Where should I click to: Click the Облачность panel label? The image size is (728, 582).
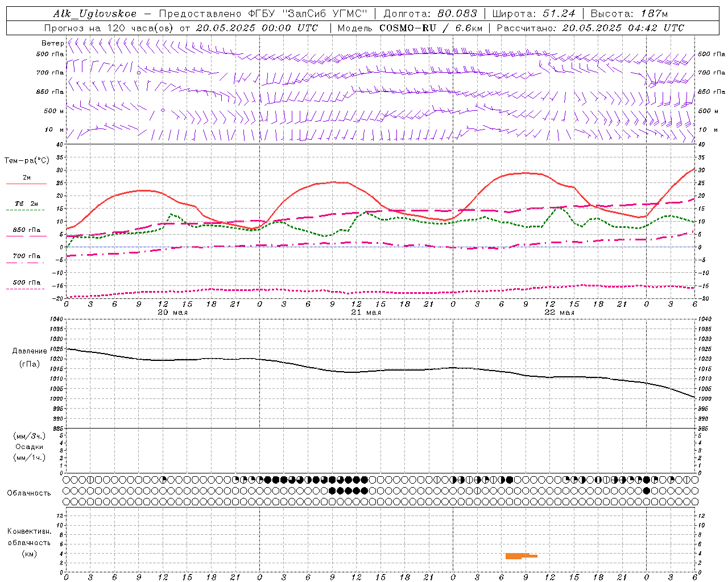29,493
